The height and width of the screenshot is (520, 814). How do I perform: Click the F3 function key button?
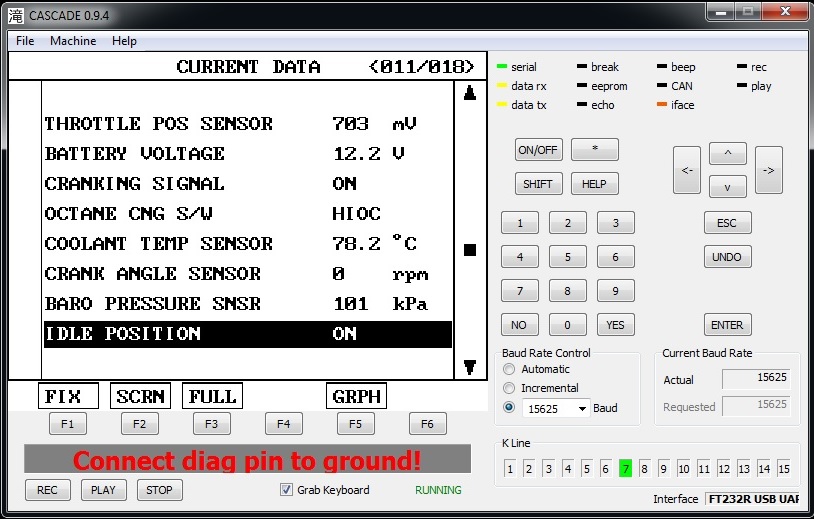[x=212, y=424]
